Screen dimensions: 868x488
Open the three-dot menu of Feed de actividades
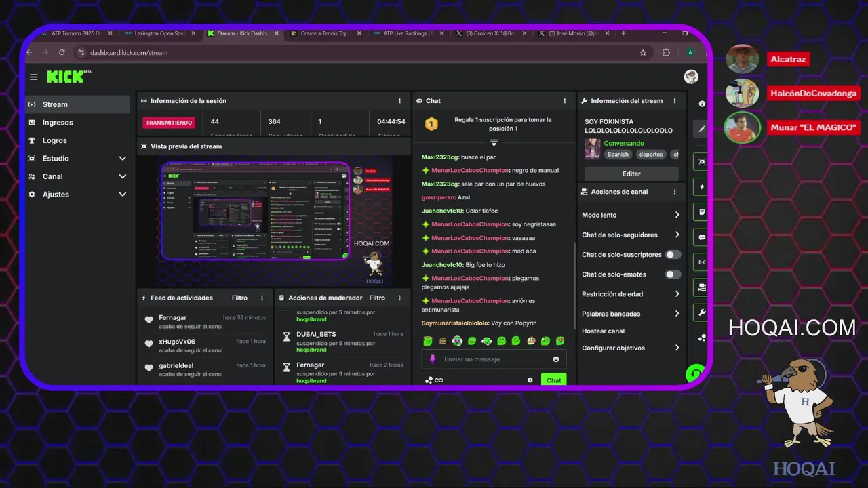tap(262, 298)
